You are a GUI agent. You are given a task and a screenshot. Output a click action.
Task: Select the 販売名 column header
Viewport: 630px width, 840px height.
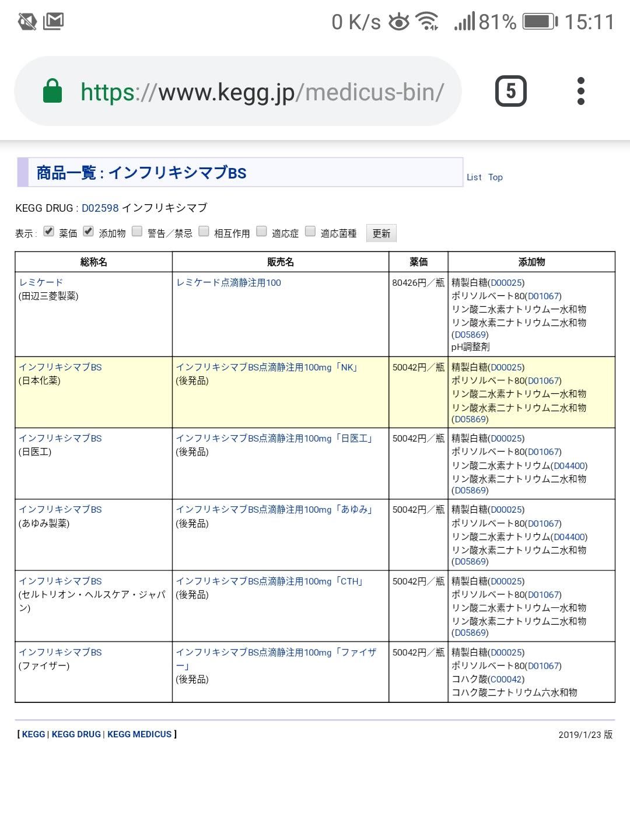tap(281, 262)
